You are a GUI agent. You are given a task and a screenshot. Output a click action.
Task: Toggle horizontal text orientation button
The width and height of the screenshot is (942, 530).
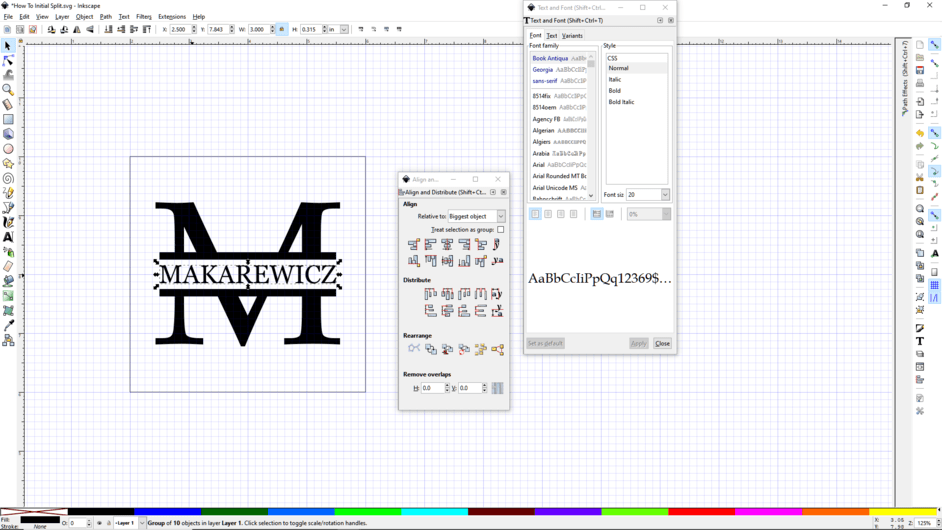click(597, 214)
